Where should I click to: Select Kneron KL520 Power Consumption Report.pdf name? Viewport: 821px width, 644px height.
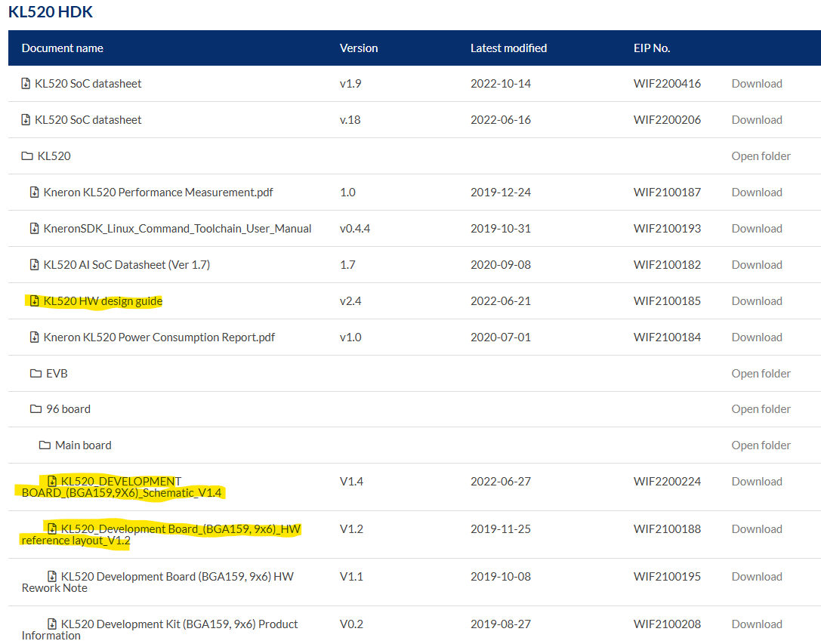click(x=159, y=337)
